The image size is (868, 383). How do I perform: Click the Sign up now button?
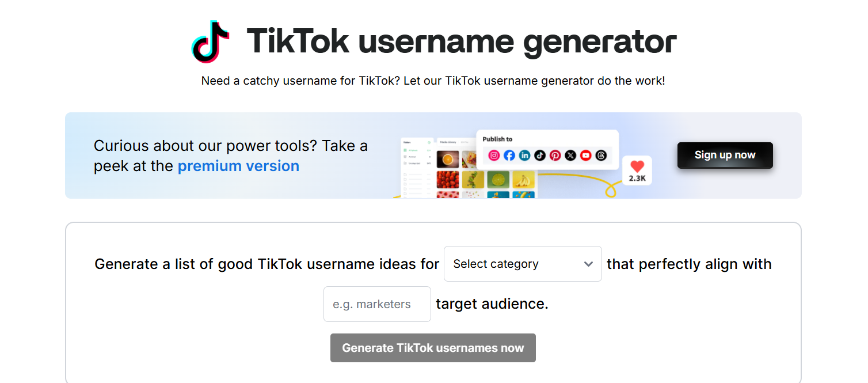click(725, 155)
